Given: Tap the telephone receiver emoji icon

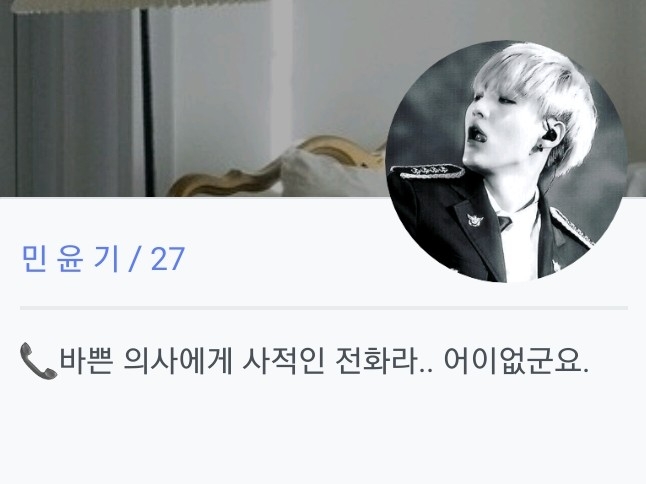Looking at the screenshot, I should click(x=38, y=361).
